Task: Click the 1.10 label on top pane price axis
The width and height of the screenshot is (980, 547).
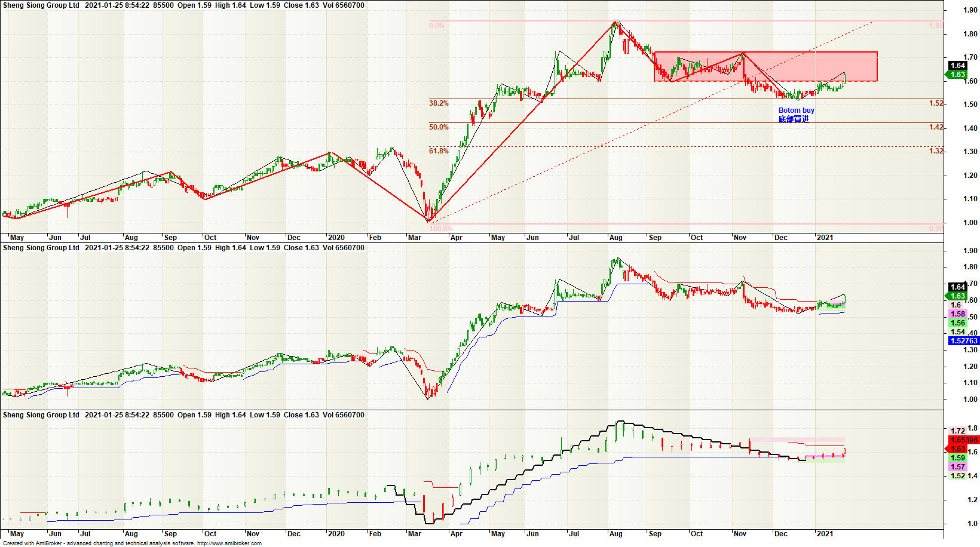Action: click(x=970, y=199)
